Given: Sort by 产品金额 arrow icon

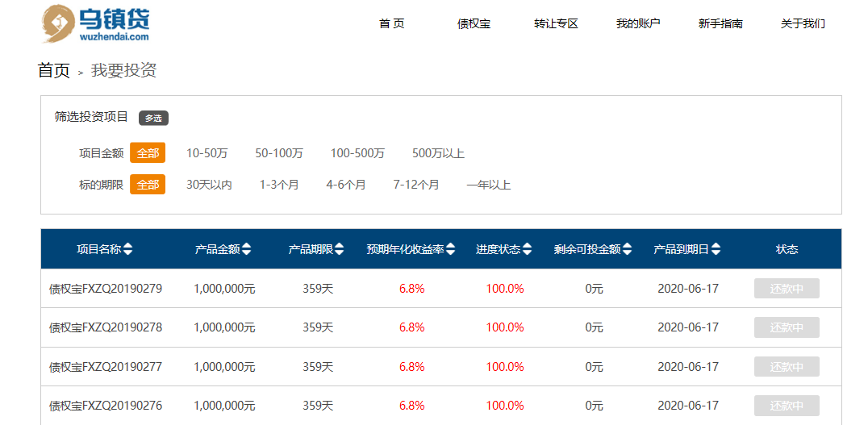Looking at the screenshot, I should click(246, 249).
